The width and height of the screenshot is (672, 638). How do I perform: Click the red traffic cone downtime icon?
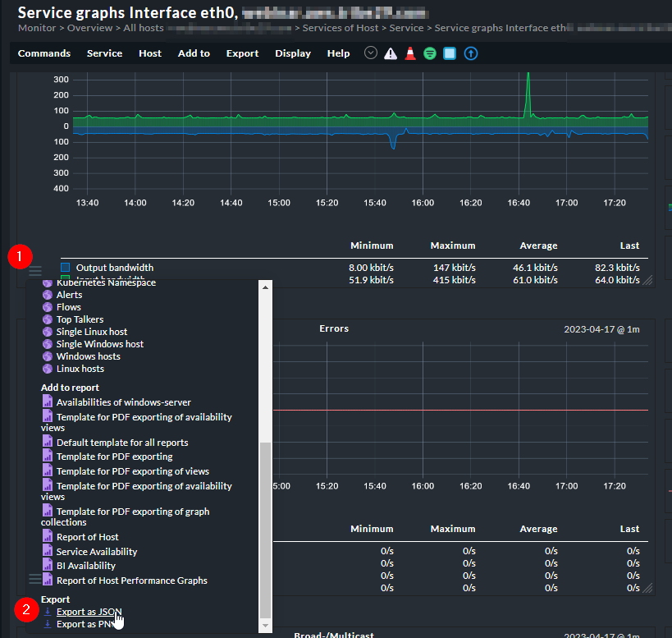point(410,53)
